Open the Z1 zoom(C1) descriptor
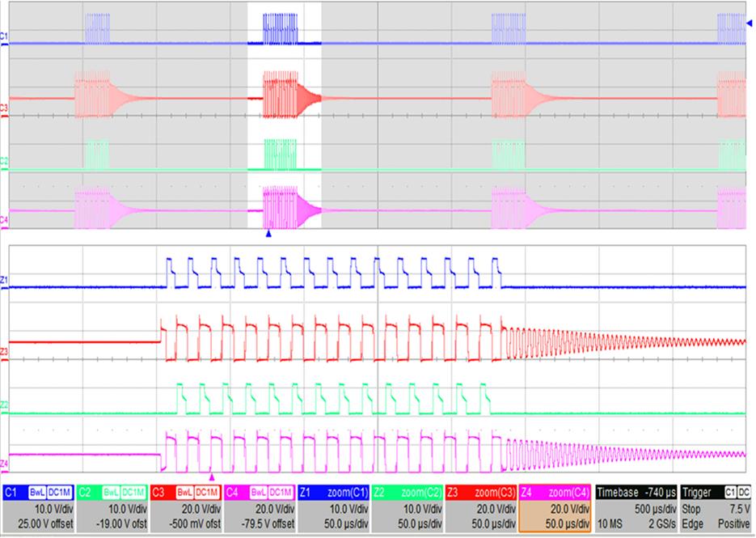Screen dimensions: 756x538 (333, 508)
